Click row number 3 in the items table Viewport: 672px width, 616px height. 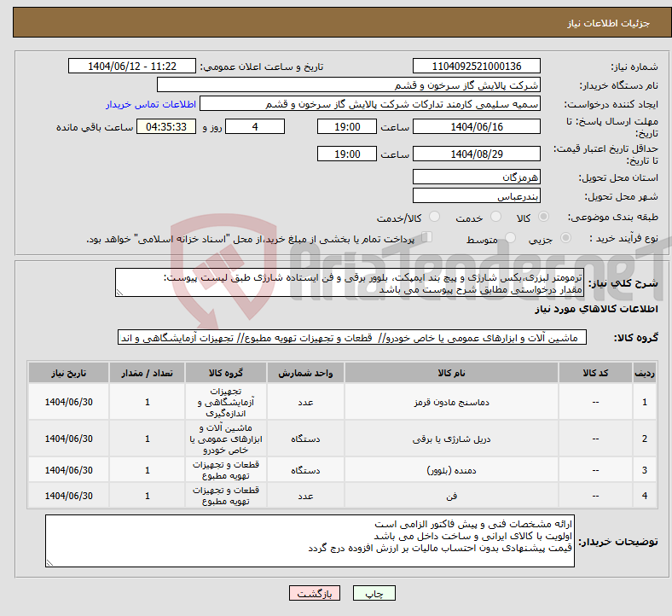point(645,470)
